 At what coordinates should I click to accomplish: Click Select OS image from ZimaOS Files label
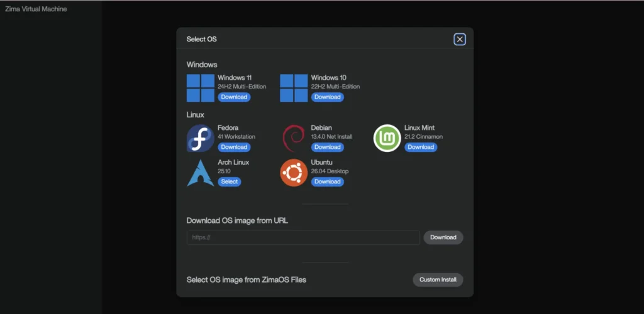coord(247,280)
